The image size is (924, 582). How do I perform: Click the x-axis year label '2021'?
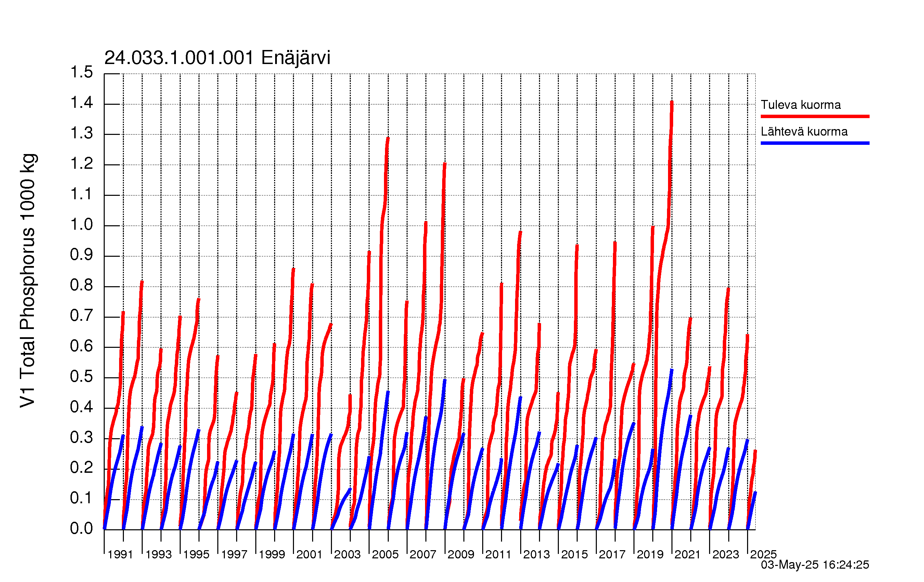[x=688, y=554]
